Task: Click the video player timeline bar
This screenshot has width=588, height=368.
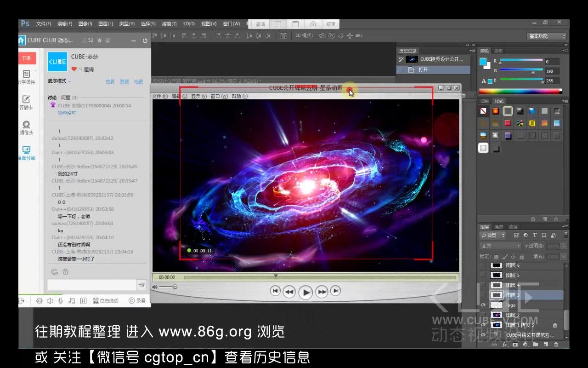Action: [320, 277]
